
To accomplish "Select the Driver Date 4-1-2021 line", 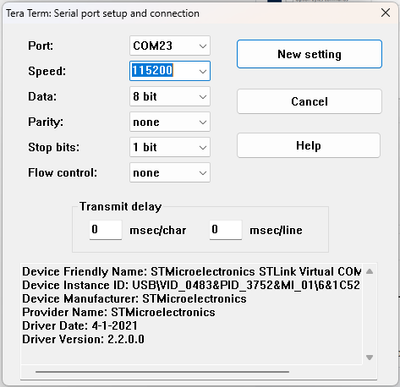I will (80, 326).
